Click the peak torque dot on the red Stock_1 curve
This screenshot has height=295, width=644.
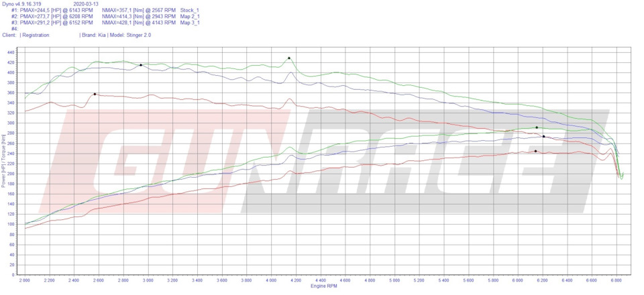pyautogui.click(x=95, y=94)
